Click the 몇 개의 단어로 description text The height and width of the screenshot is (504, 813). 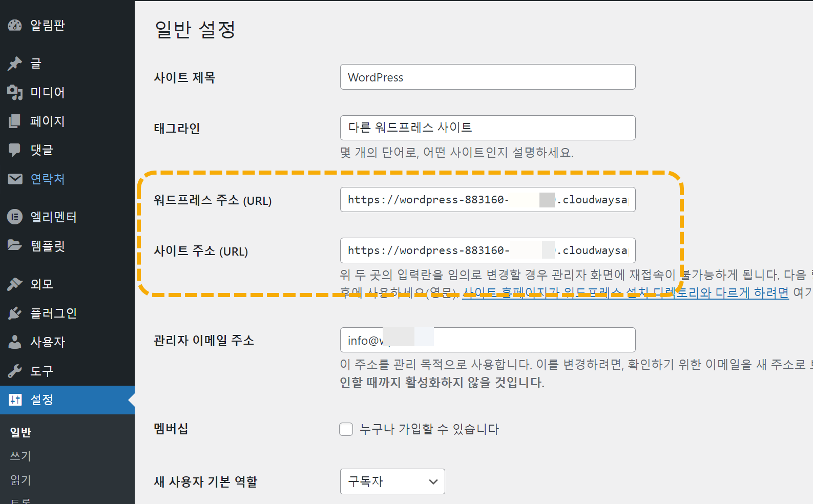(x=457, y=153)
